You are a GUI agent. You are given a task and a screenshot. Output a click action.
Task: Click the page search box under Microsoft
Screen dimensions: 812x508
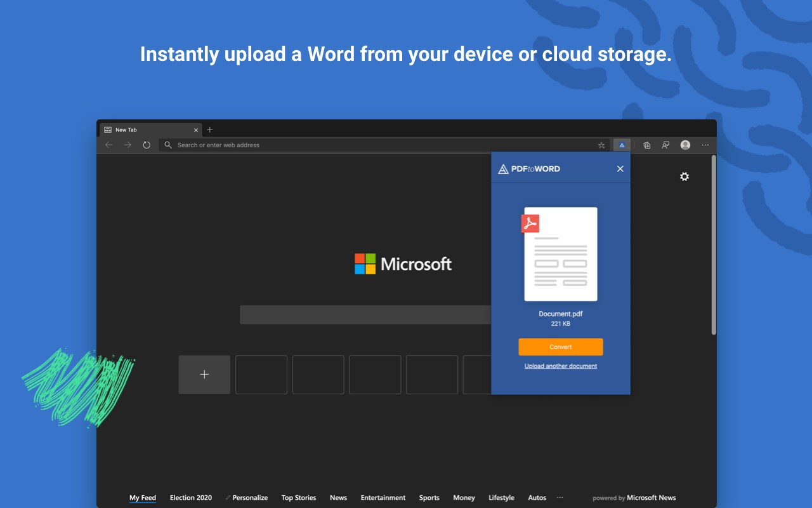365,315
